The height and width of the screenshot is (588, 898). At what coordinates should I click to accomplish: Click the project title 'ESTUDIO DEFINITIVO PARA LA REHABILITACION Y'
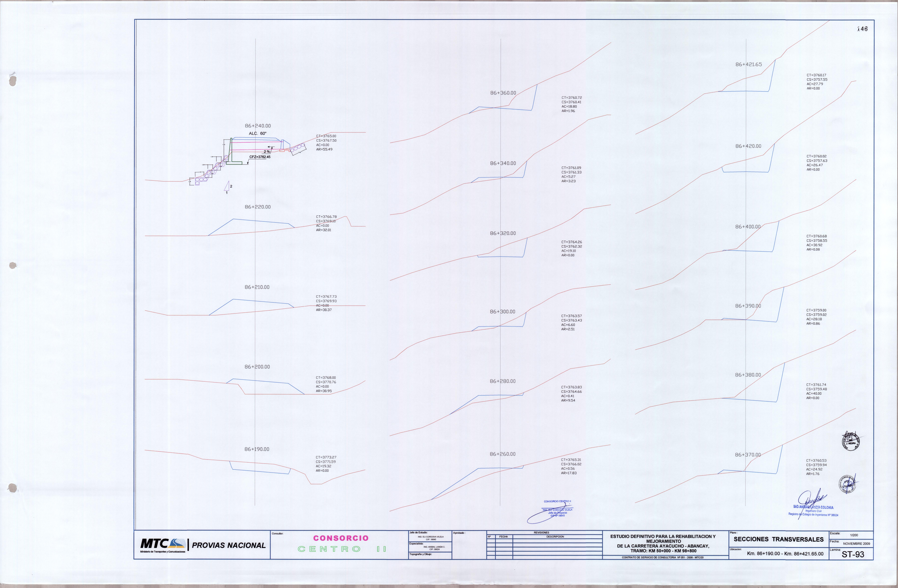(x=663, y=536)
